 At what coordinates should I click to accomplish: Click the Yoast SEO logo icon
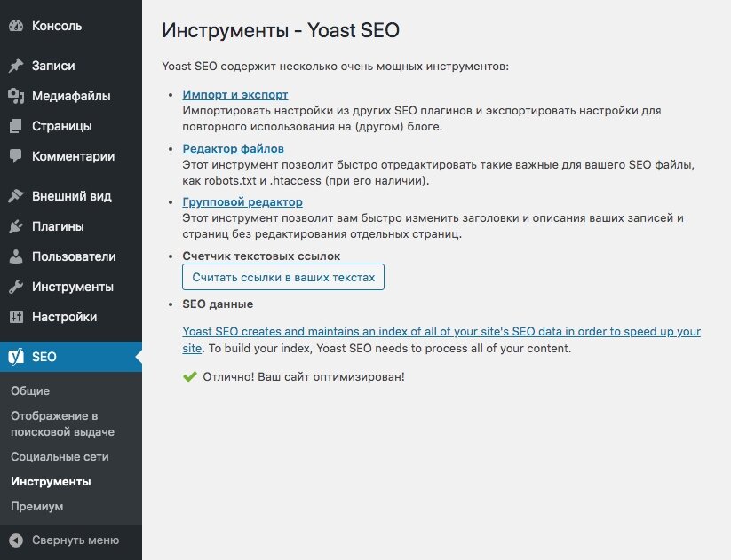16,357
